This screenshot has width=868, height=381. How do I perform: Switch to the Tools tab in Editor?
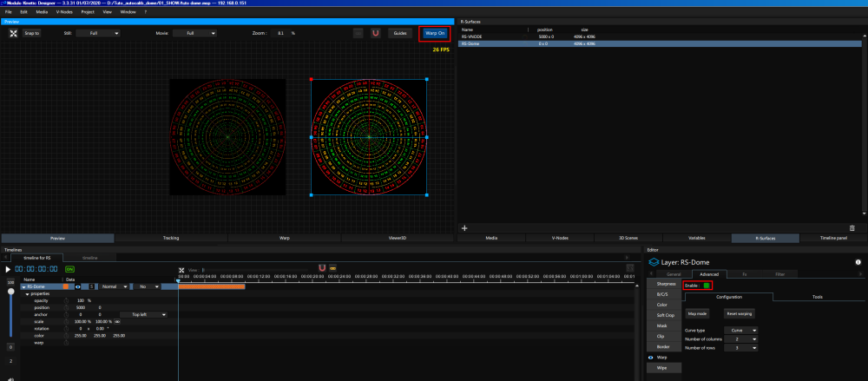(x=817, y=297)
